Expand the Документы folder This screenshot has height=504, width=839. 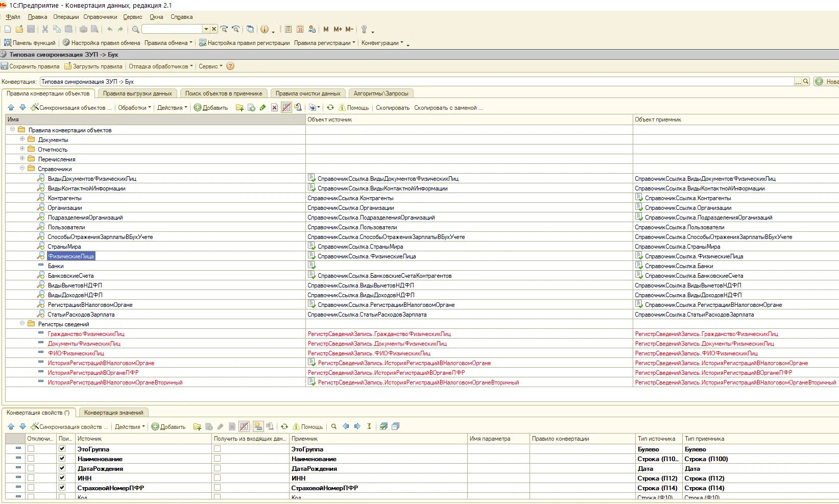pos(22,139)
